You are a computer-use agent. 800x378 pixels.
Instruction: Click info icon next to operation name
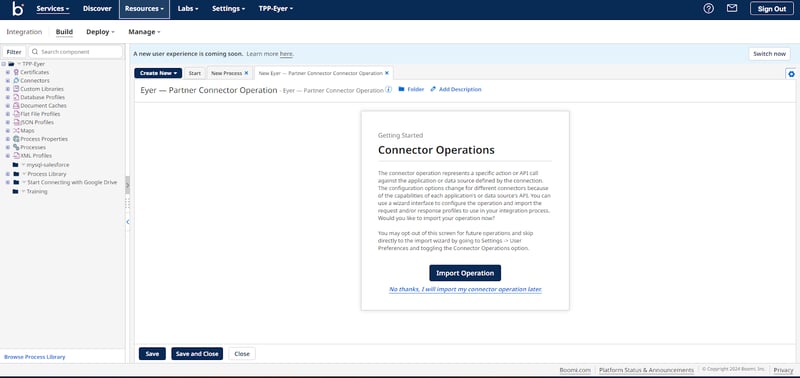(388, 89)
